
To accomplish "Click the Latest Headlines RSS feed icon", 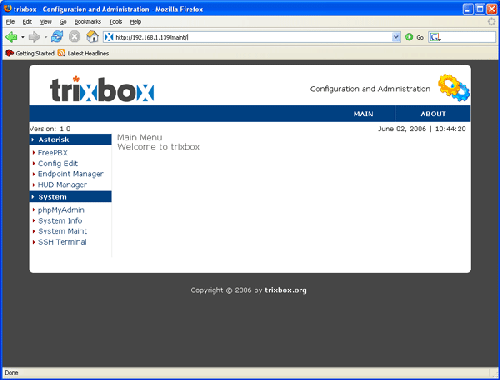I will coord(61,53).
